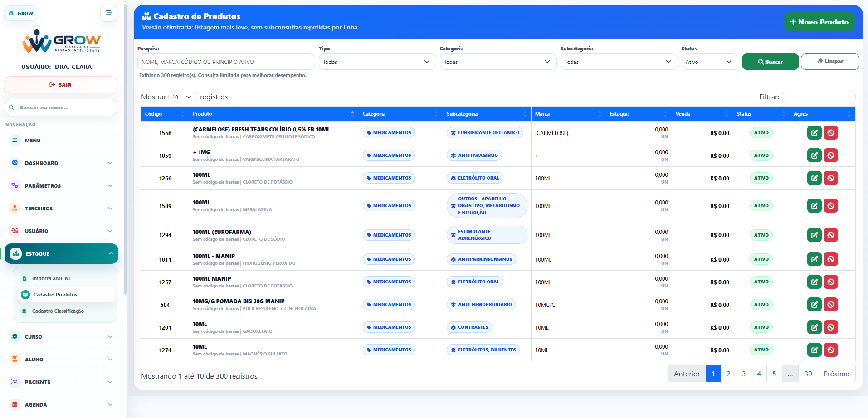Change Mostrar records-per-page dropdown

click(x=183, y=97)
